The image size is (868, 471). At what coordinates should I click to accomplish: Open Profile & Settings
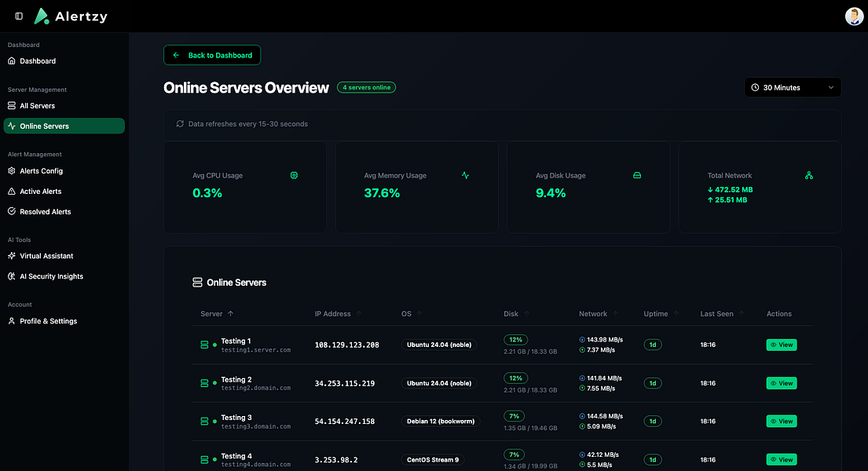64,321
